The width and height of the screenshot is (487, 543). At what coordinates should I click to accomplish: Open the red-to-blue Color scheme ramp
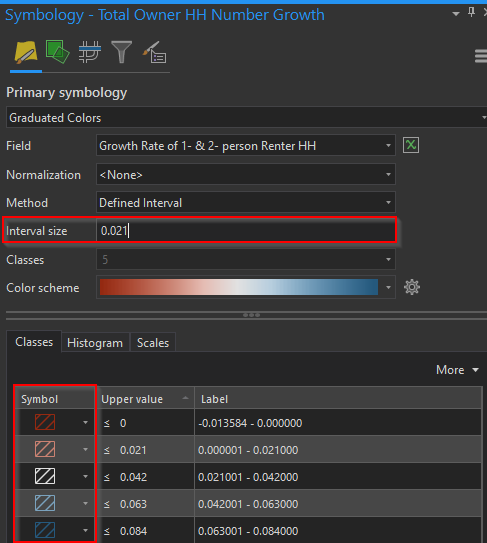(246, 287)
